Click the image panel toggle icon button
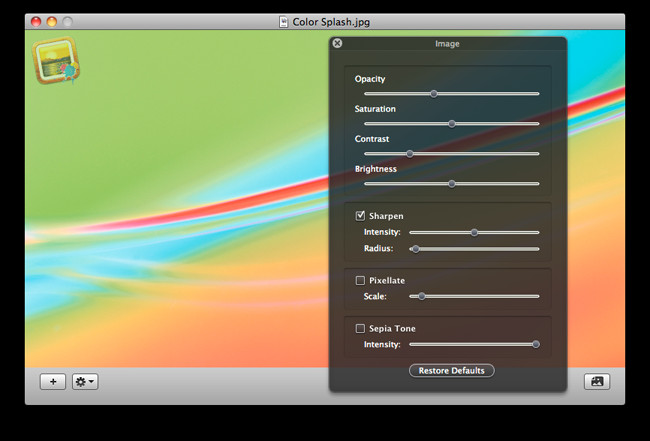Image resolution: width=650 pixels, height=441 pixels. (597, 381)
